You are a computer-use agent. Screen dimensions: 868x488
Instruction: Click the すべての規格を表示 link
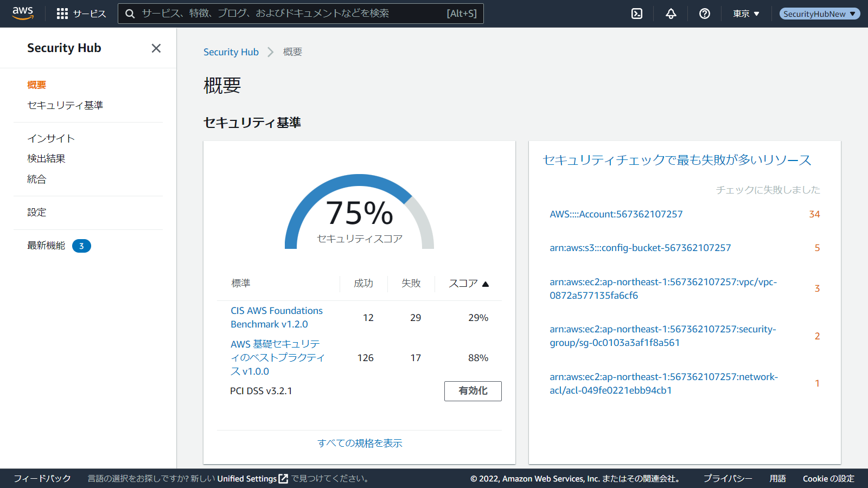[360, 443]
